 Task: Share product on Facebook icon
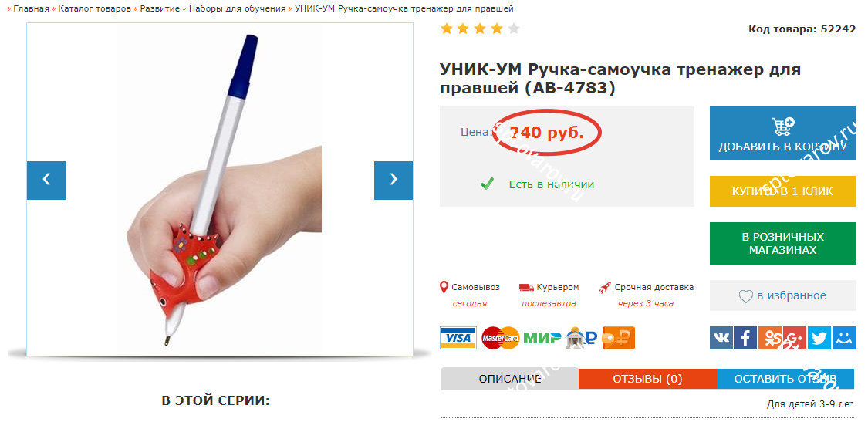[745, 338]
